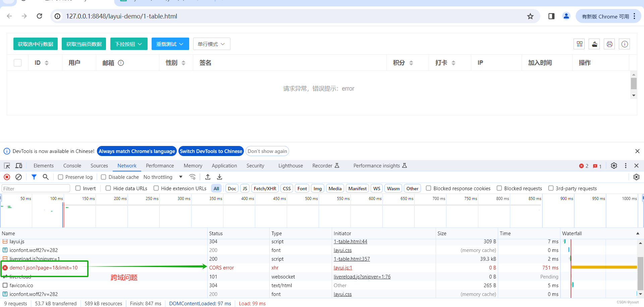Check 3rd-party requests
644x307 pixels.
click(551, 188)
